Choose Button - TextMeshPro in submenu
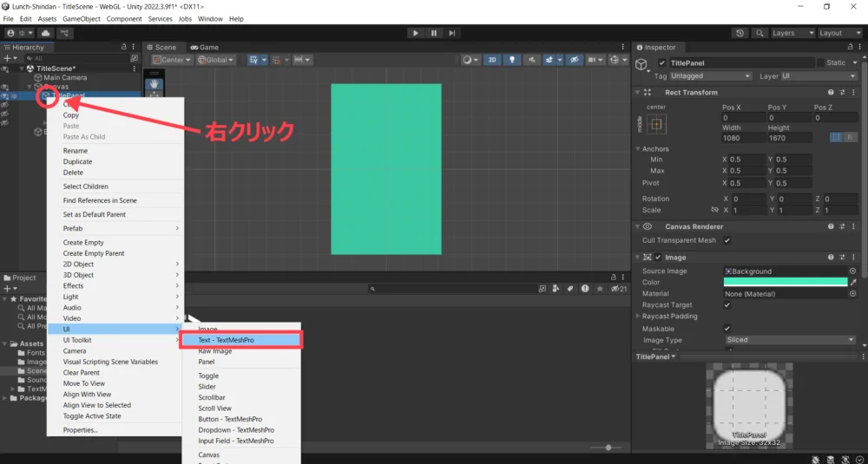 tap(230, 419)
